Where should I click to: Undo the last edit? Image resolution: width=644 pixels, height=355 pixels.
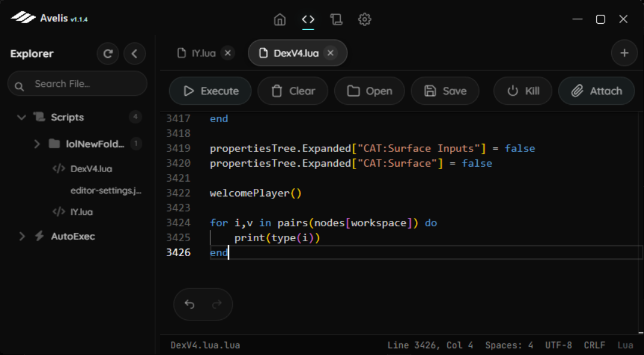tap(189, 304)
